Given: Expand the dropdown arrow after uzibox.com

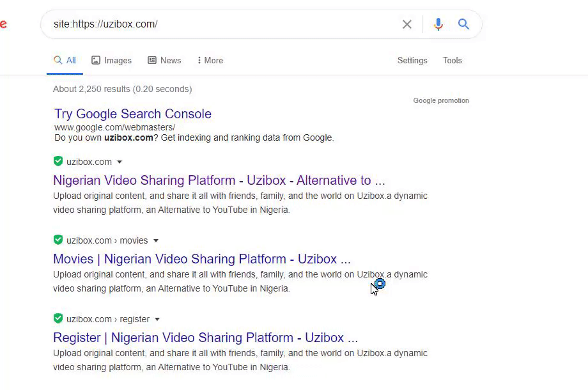Looking at the screenshot, I should (x=120, y=162).
